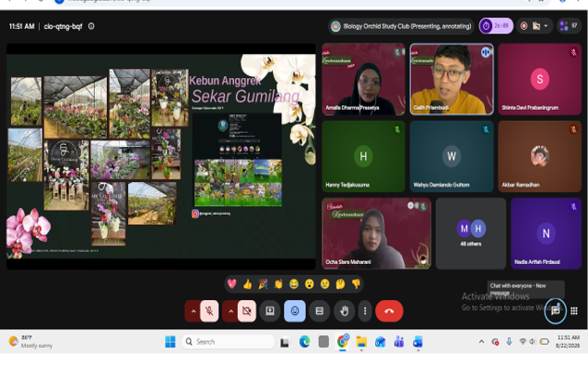The image size is (588, 368).
Task: Open chat with everyone icon
Action: 555,310
